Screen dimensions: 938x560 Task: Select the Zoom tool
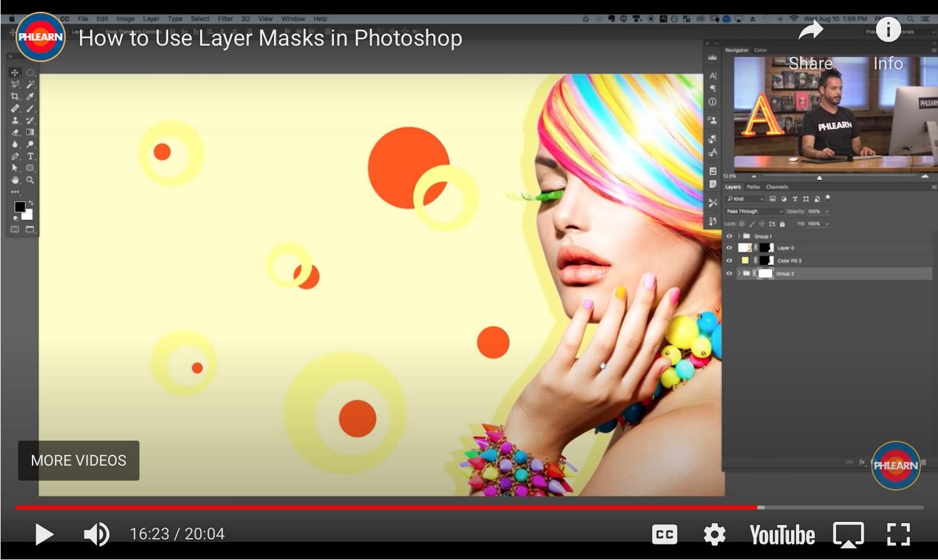click(x=30, y=180)
